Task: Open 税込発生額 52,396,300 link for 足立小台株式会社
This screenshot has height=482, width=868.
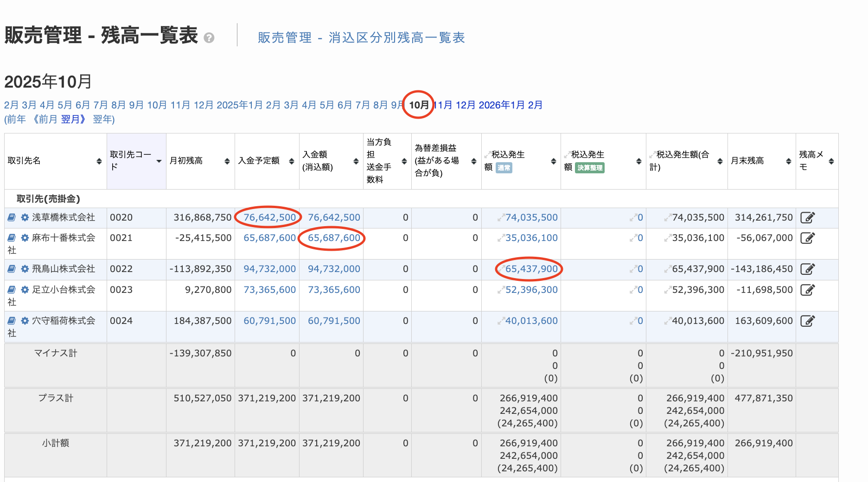Action: click(531, 290)
